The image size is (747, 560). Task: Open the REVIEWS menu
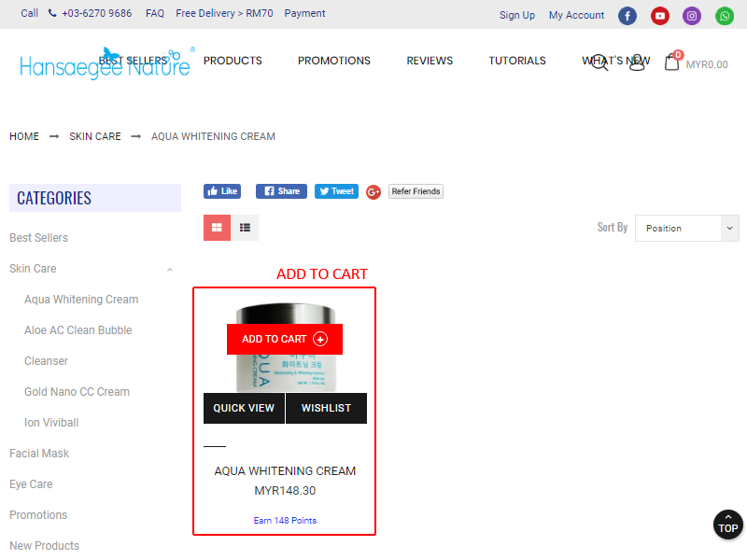tap(430, 61)
